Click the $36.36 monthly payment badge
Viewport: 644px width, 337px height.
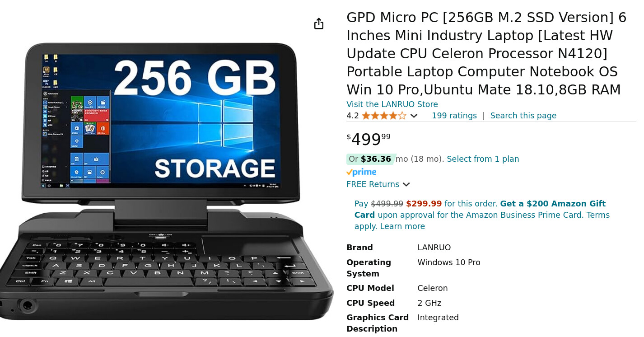click(371, 159)
